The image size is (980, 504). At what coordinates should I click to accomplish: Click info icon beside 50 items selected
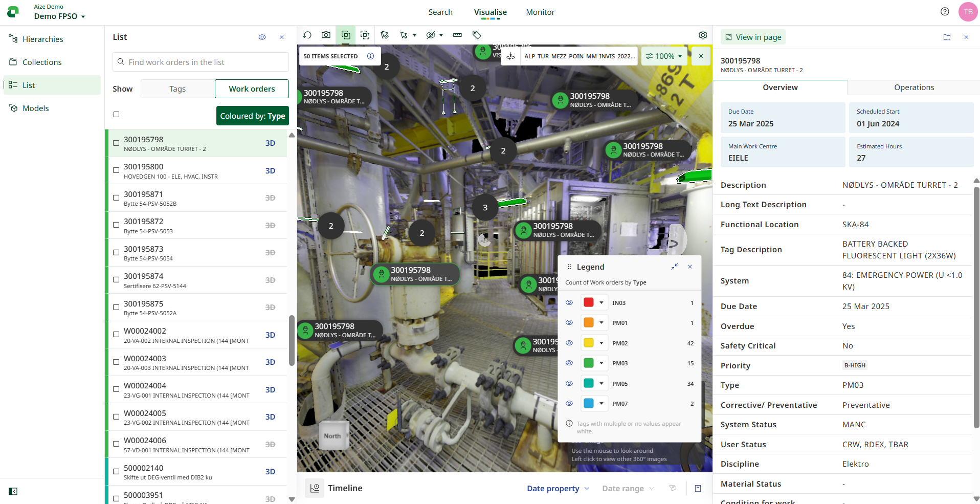click(370, 56)
